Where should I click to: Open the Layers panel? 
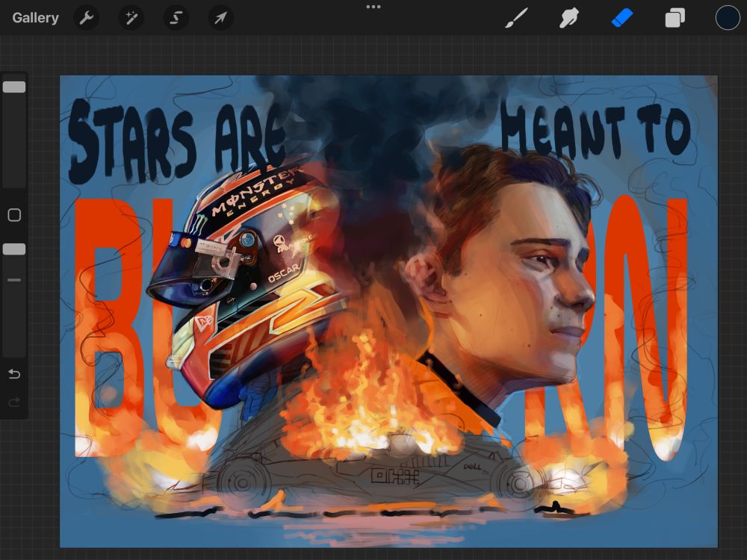[675, 18]
